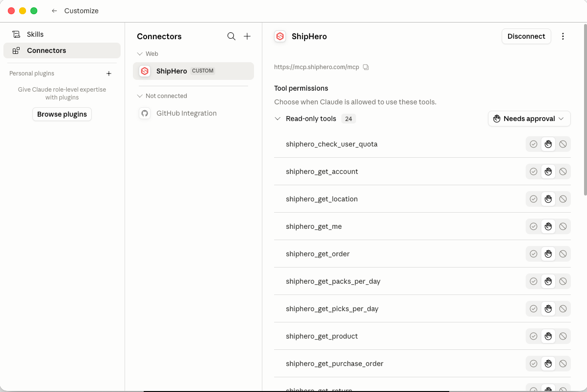Always allow shiphero_get_product
587x392 pixels.
point(534,336)
